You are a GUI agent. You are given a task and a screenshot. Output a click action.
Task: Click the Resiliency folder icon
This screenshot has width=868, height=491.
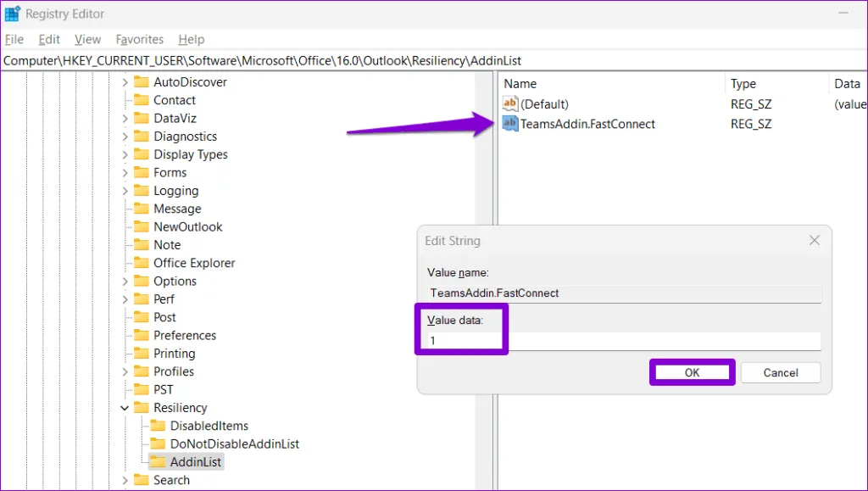(141, 408)
